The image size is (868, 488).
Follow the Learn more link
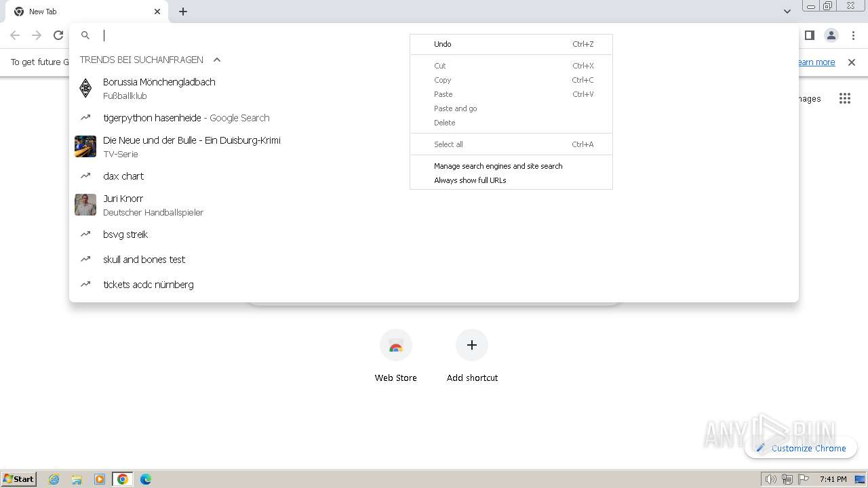coord(816,62)
